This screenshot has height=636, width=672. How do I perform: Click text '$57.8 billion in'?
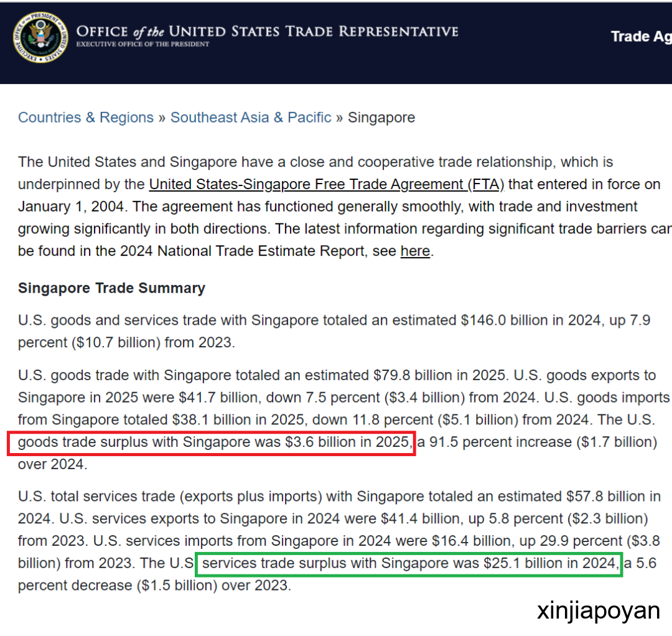[x=614, y=497]
